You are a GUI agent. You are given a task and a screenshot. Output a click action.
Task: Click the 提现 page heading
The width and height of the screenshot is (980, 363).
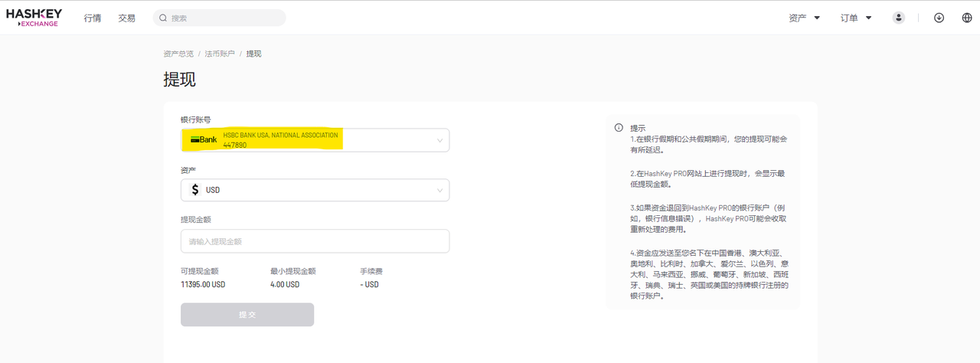[180, 80]
